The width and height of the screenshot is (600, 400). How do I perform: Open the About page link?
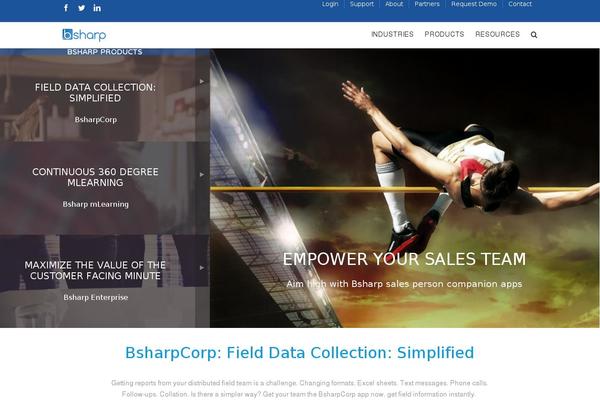pyautogui.click(x=394, y=4)
